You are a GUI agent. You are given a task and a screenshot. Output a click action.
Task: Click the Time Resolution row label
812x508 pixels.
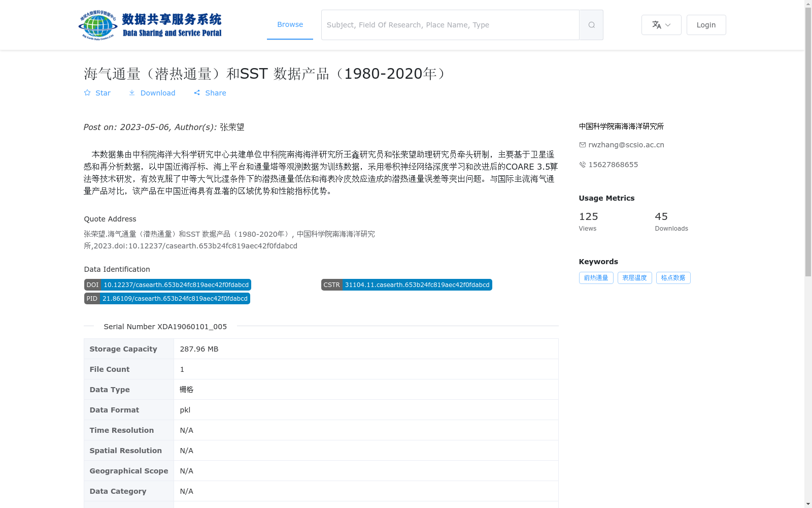[x=122, y=430]
